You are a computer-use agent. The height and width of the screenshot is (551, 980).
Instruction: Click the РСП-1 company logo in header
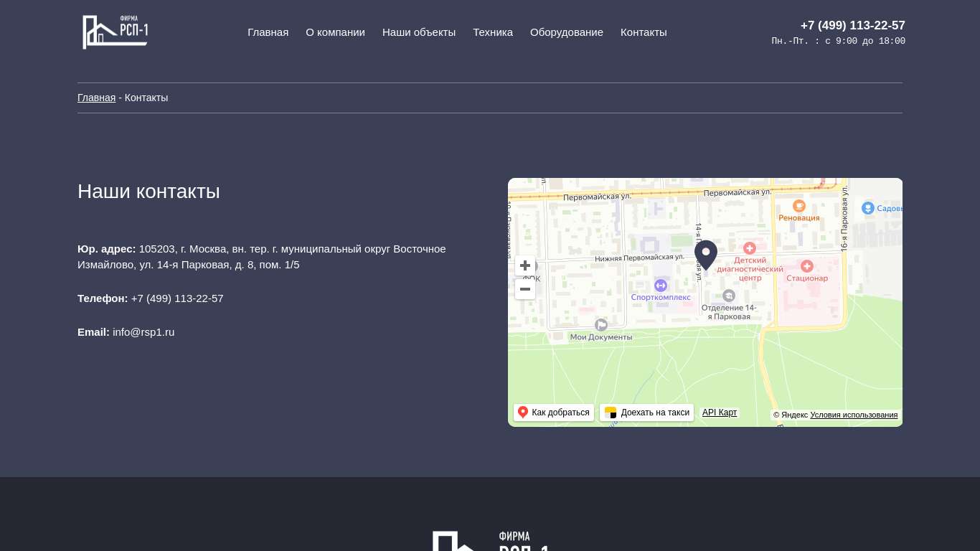(x=116, y=32)
